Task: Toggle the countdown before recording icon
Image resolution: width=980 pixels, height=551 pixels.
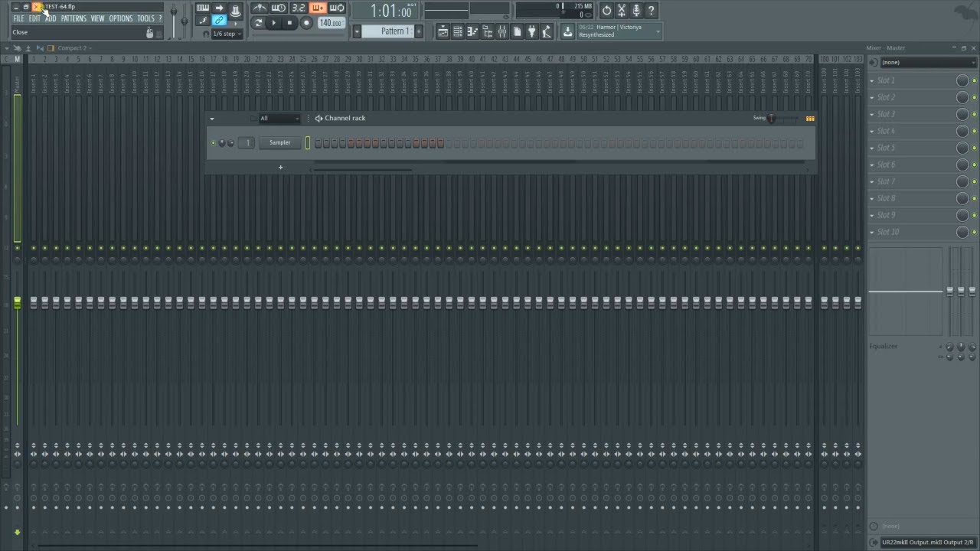Action: 299,8
